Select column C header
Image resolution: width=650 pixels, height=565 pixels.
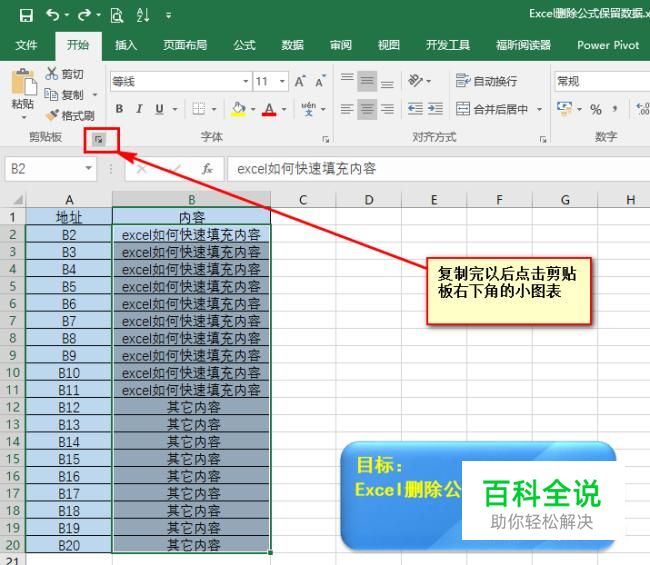(303, 200)
